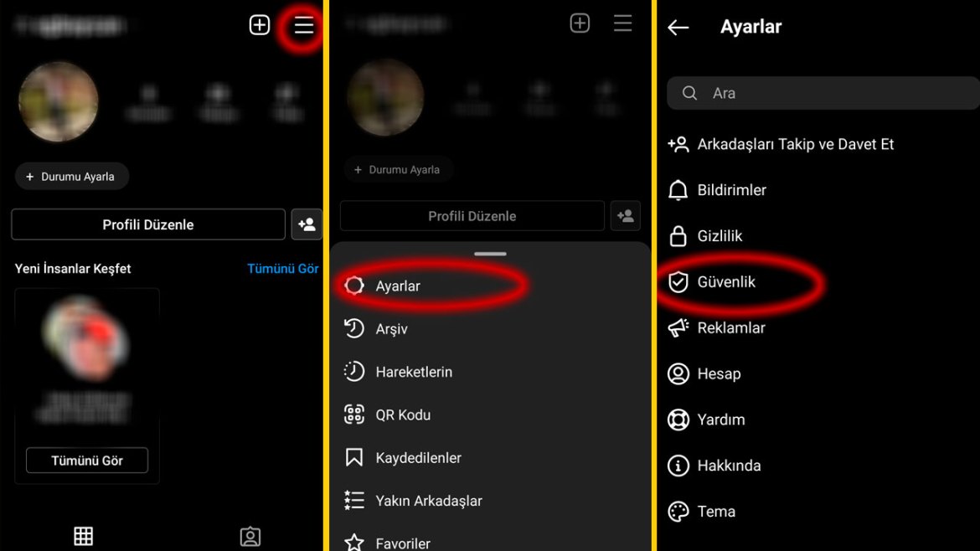Open the discover people icon beside Profili Düzenle
This screenshot has height=551, width=980.
tap(307, 224)
